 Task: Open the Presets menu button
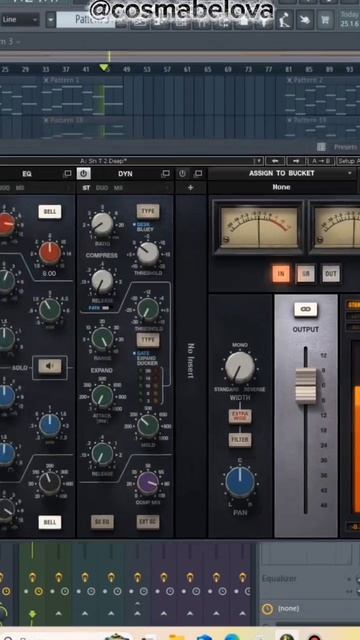tap(345, 147)
